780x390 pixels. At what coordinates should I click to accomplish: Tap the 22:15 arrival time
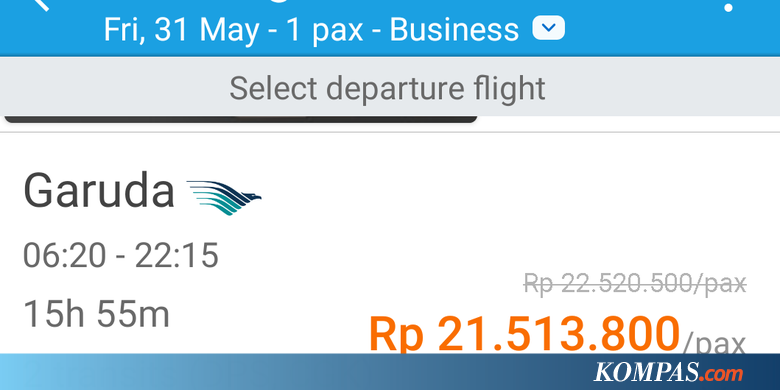click(x=177, y=256)
